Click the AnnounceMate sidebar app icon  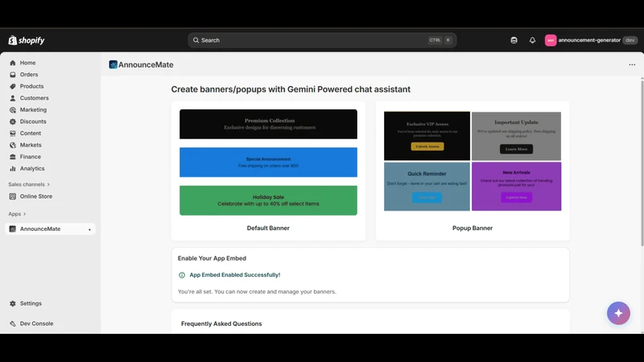pos(13,229)
